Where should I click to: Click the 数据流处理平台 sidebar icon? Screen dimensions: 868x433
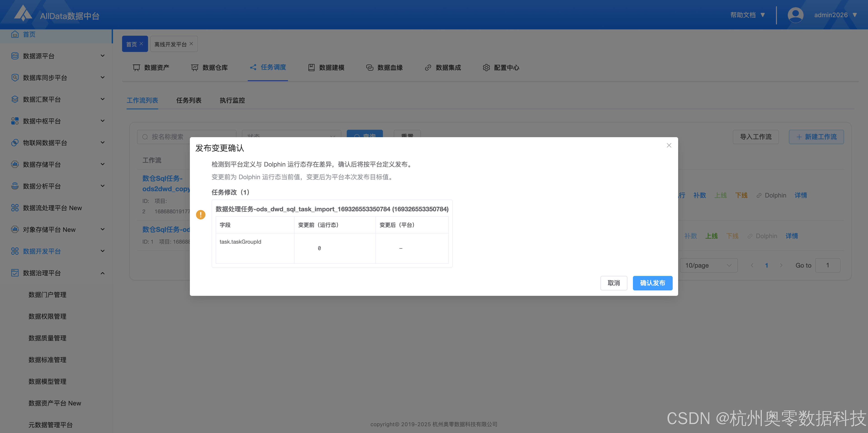(15, 208)
